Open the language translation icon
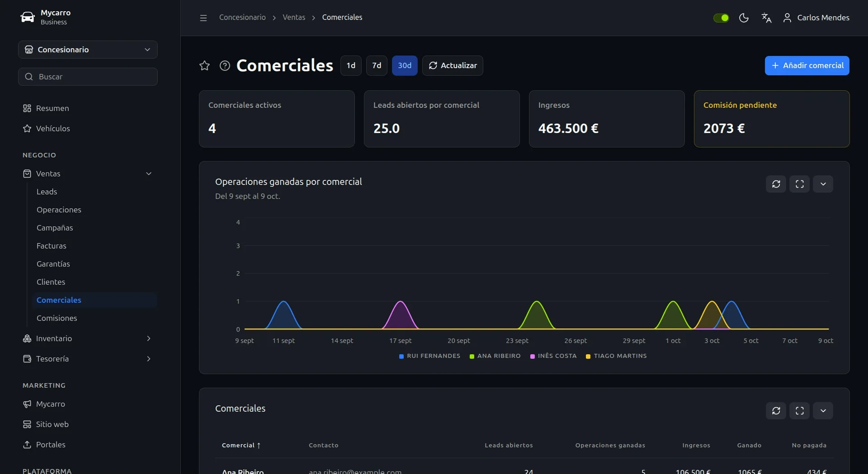 766,18
